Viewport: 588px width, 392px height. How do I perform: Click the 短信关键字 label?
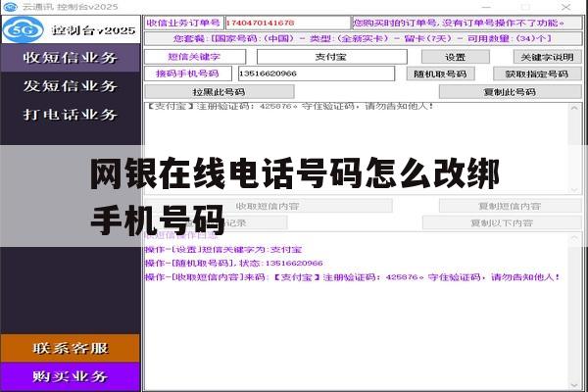pos(195,57)
